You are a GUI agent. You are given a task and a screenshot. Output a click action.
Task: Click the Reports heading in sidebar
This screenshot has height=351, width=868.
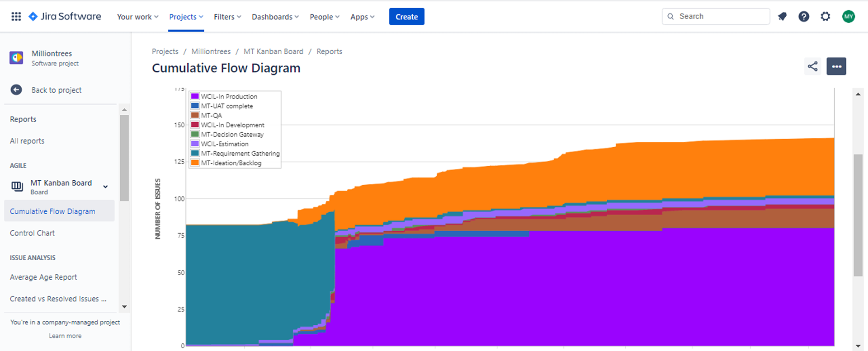(x=23, y=119)
